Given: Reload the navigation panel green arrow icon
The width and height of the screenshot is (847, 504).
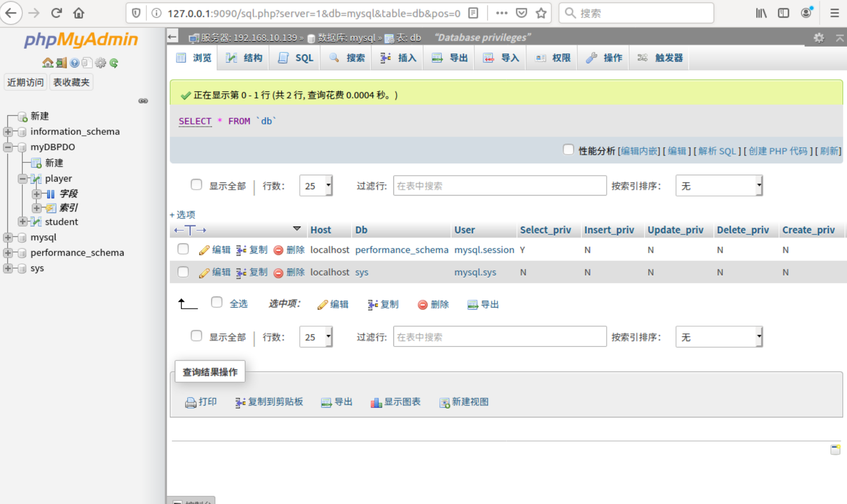Looking at the screenshot, I should click(x=114, y=63).
